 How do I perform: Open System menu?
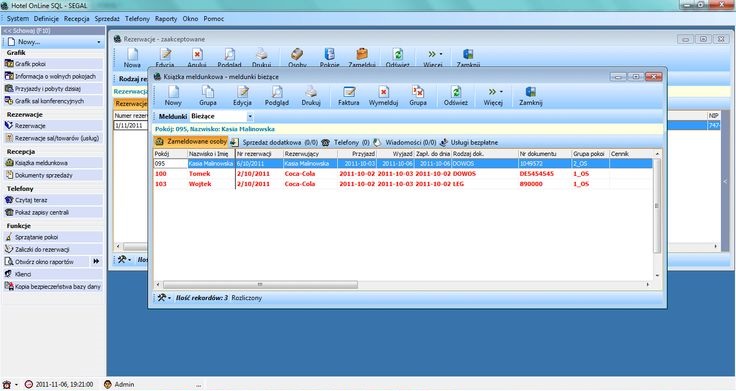tap(18, 19)
